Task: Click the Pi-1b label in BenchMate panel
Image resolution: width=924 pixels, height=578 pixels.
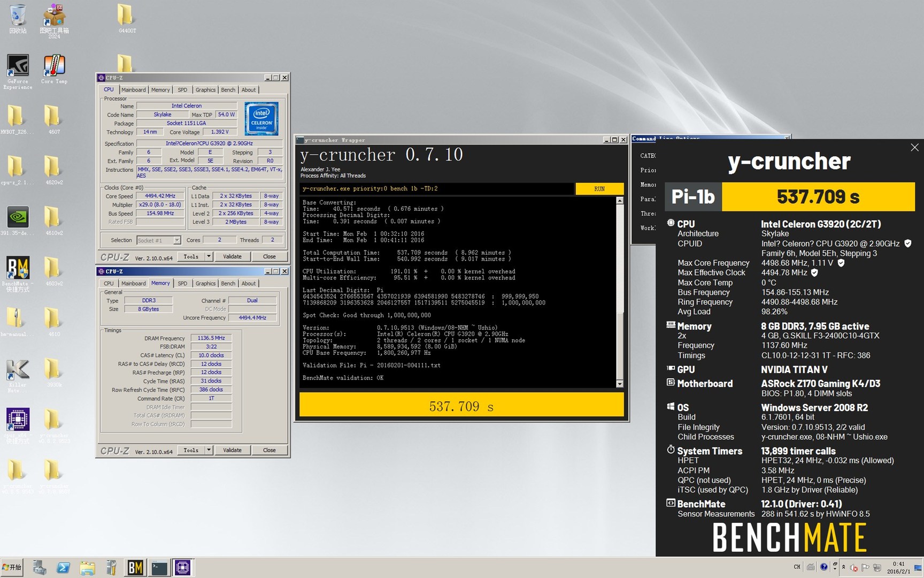Action: [693, 197]
